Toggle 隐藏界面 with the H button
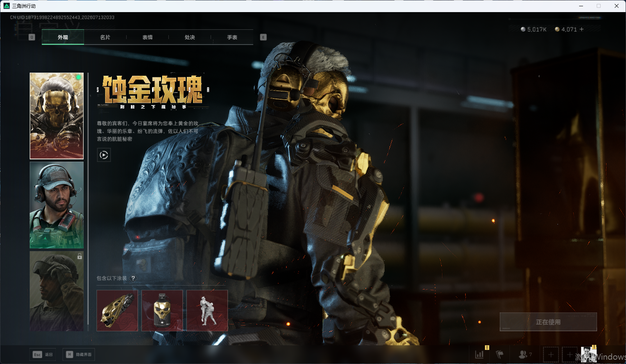This screenshot has width=626, height=364. coord(79,354)
